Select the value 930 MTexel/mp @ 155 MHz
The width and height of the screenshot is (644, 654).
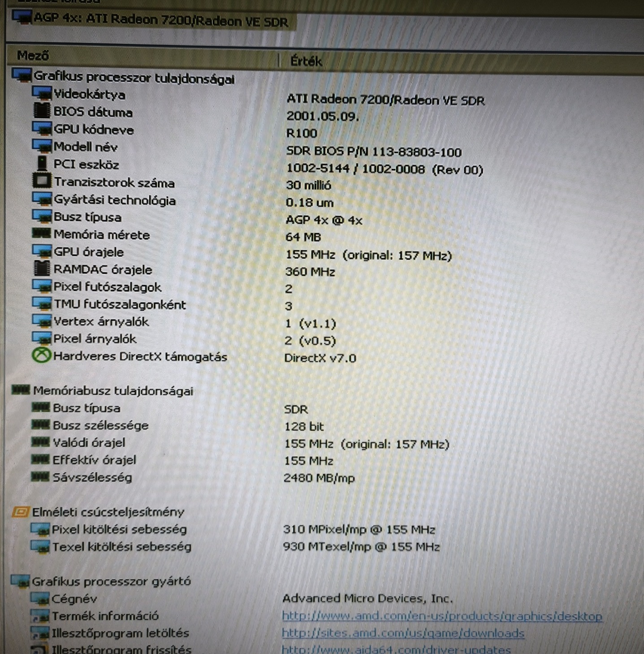[361, 546]
